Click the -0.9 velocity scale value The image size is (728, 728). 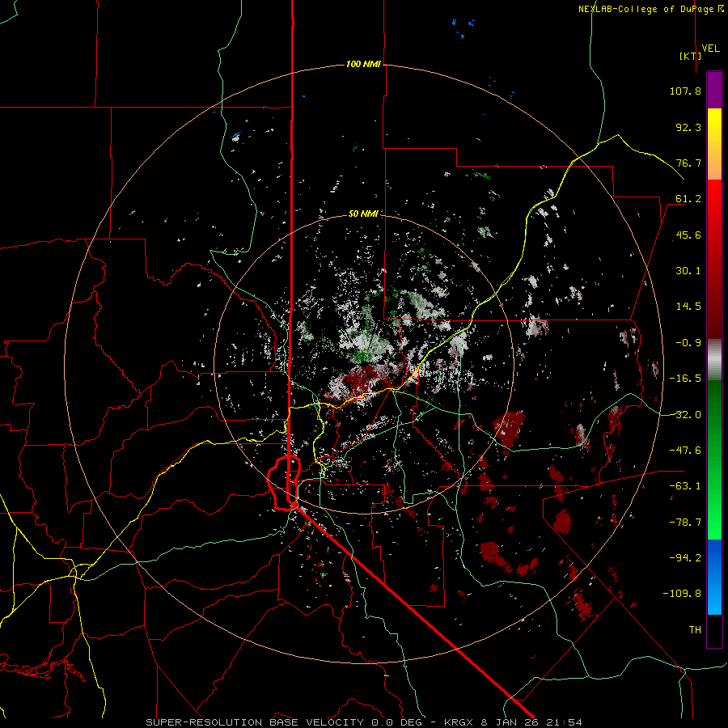[688, 343]
